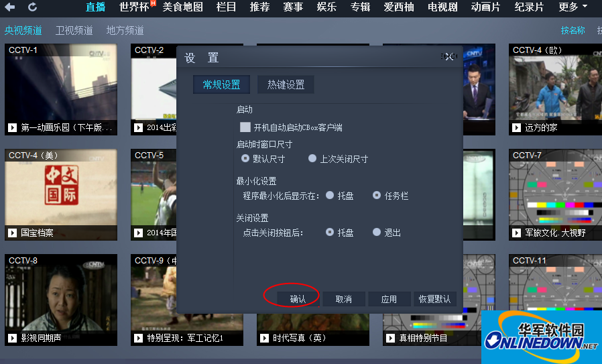602x364 pixels.
Task: Choose 托盘 for minimize display setting
Action: 330,196
